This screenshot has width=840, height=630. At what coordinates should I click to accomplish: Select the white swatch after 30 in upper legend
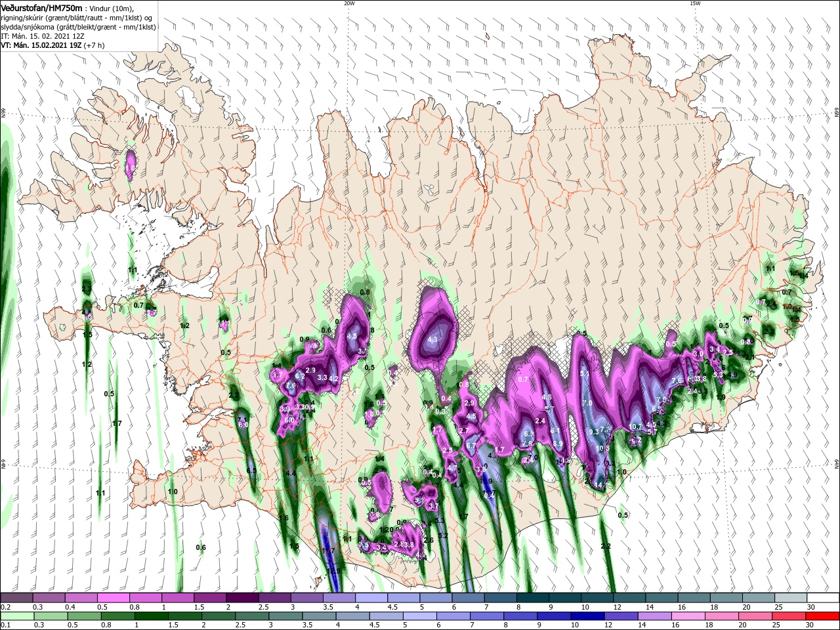pyautogui.click(x=824, y=598)
